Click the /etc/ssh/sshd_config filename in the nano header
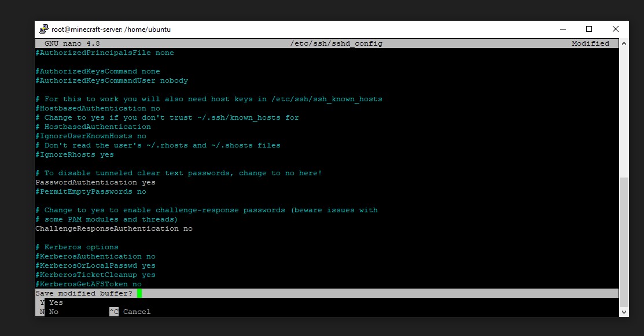The height and width of the screenshot is (336, 644). click(x=336, y=43)
